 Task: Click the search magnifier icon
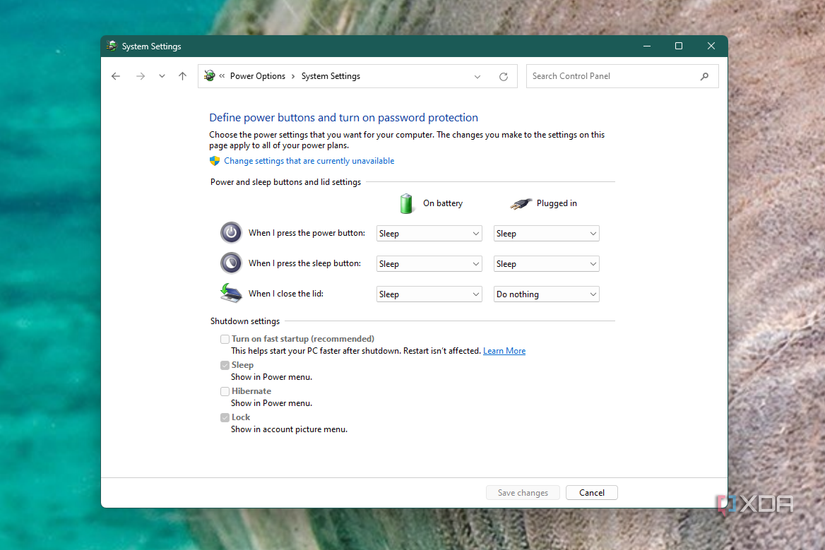[x=705, y=76]
